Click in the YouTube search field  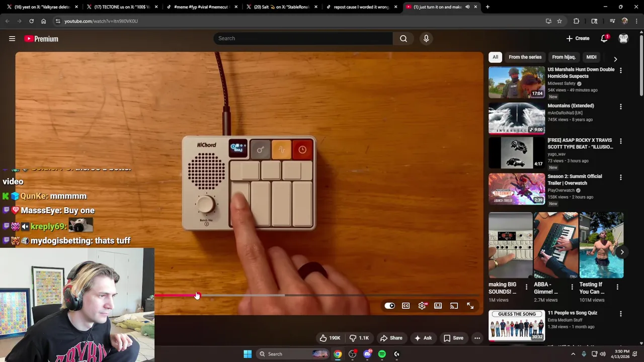point(303,38)
